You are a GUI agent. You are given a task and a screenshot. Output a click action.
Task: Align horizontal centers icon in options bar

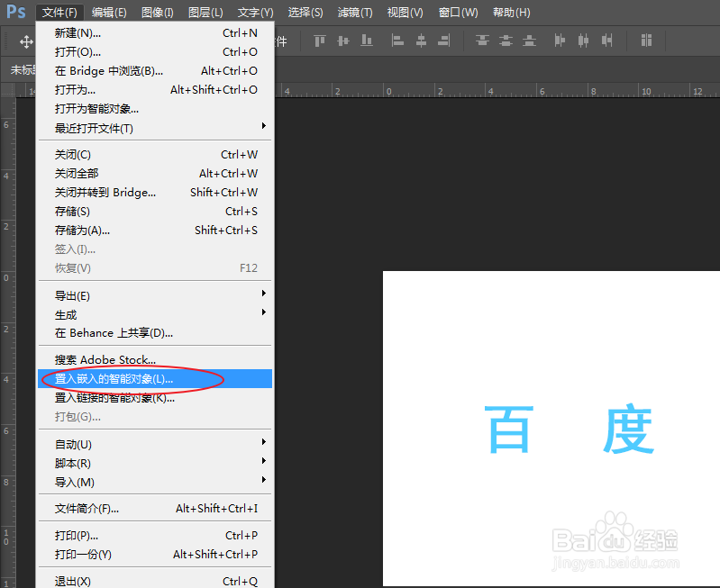[421, 41]
